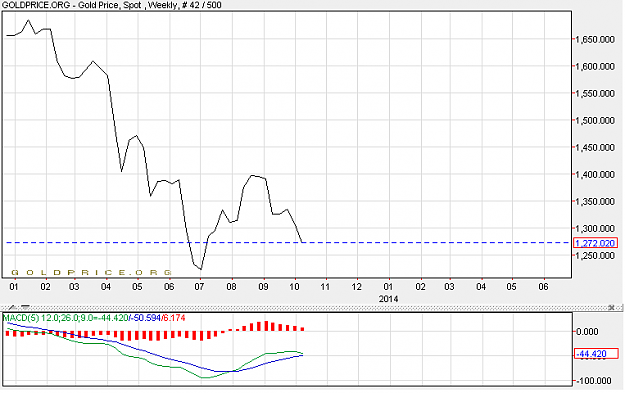This screenshot has height=393, width=625.
Task: Click the up-arrow icon on the panel divider
Action: pos(13,307)
